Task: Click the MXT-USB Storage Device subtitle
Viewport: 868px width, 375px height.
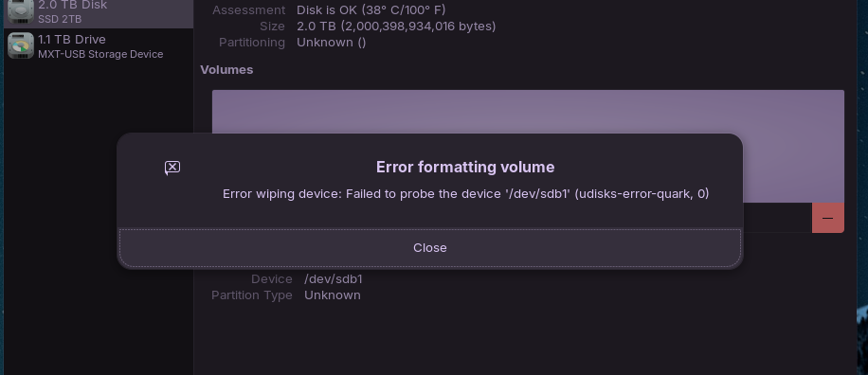Action: pos(100,54)
